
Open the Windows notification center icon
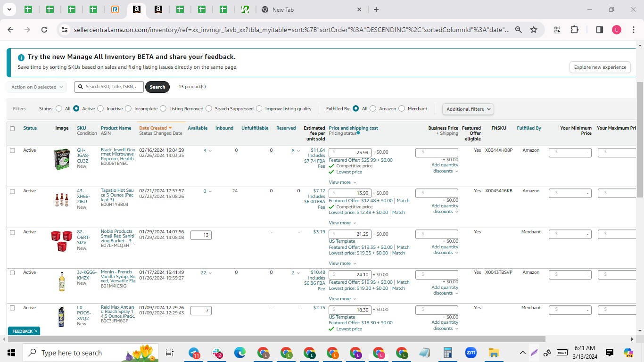[x=610, y=353]
